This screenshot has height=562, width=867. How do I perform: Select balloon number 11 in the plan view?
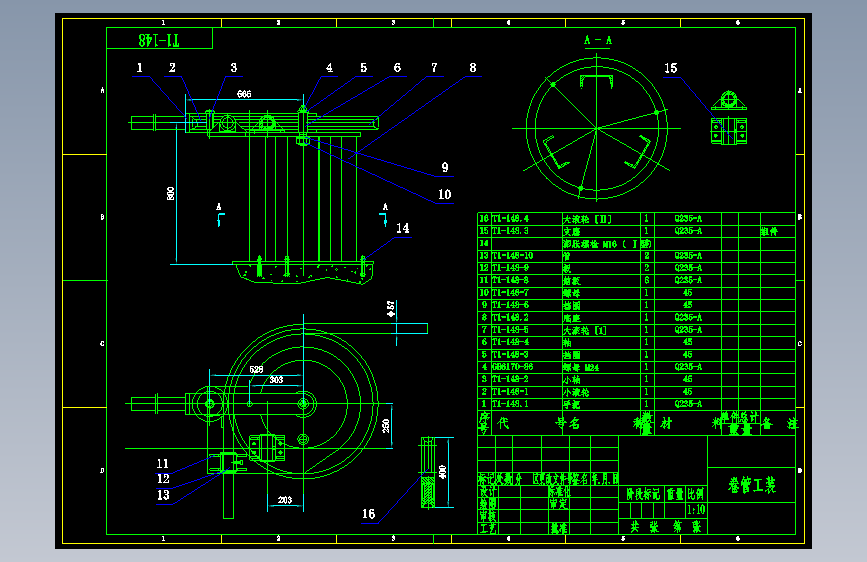[x=162, y=464]
